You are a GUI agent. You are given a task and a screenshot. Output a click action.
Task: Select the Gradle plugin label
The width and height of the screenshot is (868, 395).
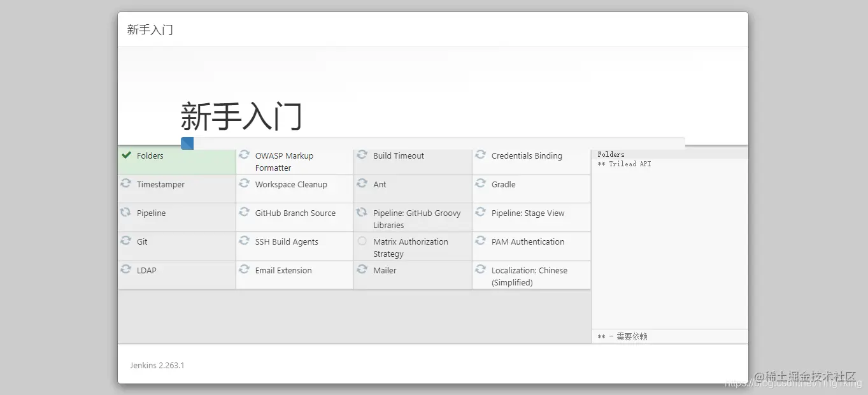pyautogui.click(x=504, y=184)
